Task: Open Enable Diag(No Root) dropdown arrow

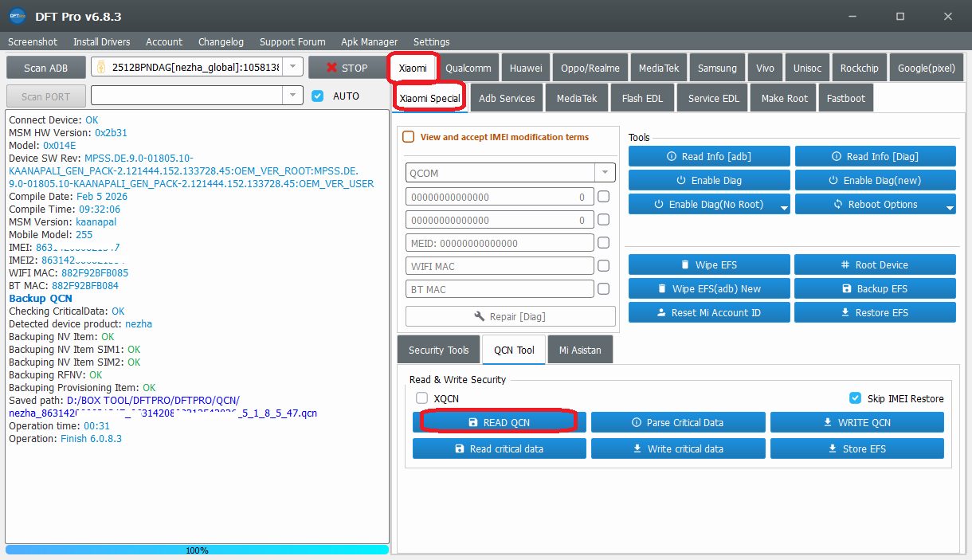Action: tap(785, 207)
